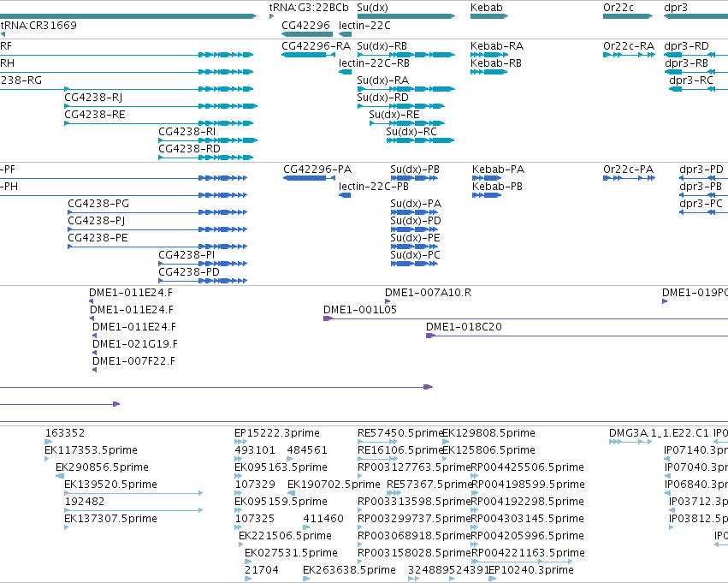Click transcript dpr3-RB
The image size is (728, 583).
click(x=686, y=63)
